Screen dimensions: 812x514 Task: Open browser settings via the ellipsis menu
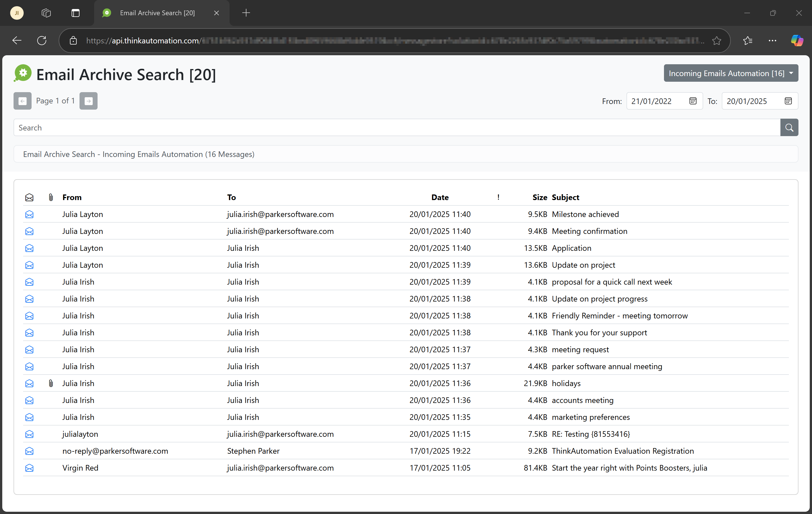(773, 41)
